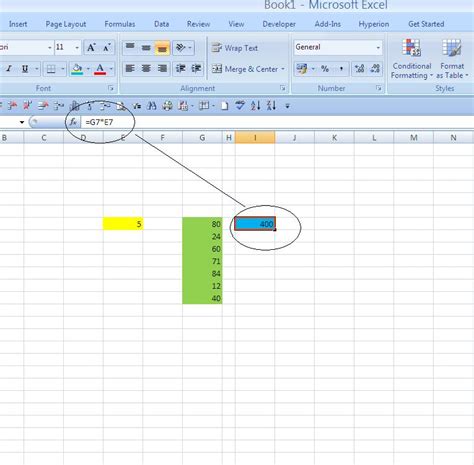Switch to the View tab
This screenshot has width=474, height=465.
236,24
